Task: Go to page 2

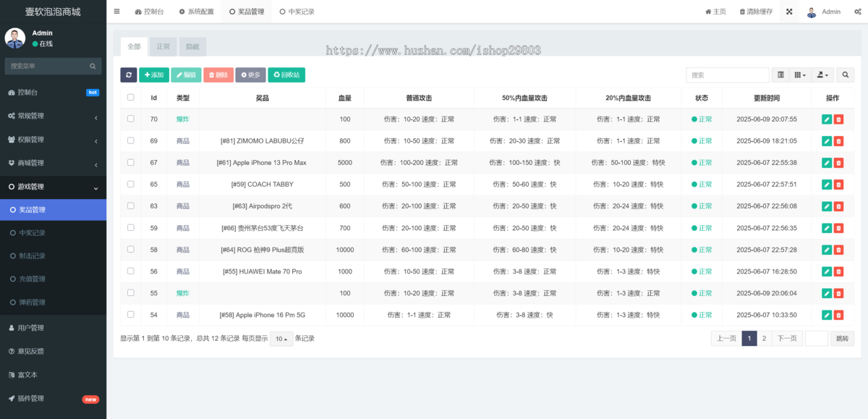Action: click(x=765, y=338)
